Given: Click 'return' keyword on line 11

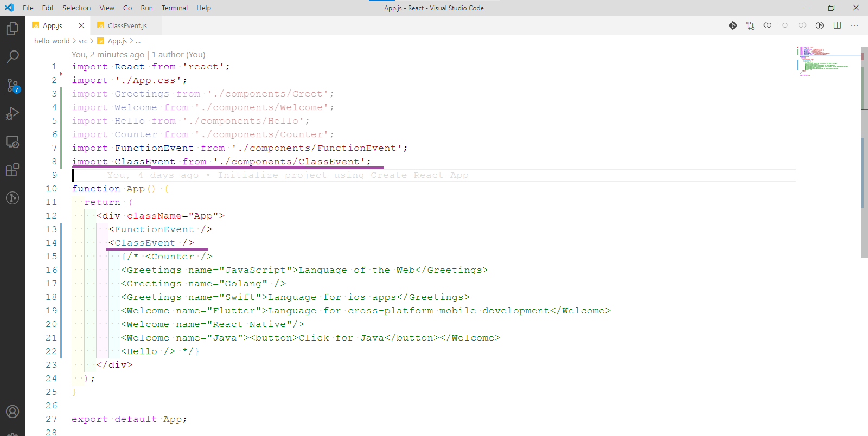Looking at the screenshot, I should pos(102,202).
